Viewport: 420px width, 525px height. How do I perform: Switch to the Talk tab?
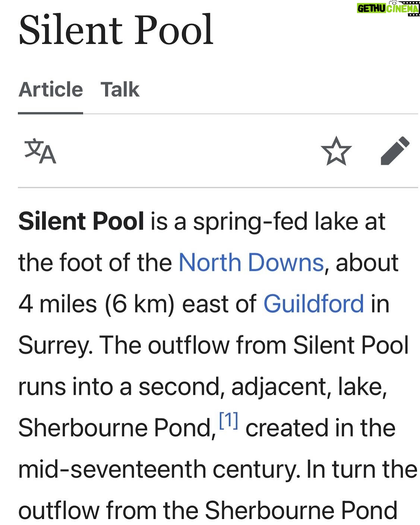pos(120,89)
